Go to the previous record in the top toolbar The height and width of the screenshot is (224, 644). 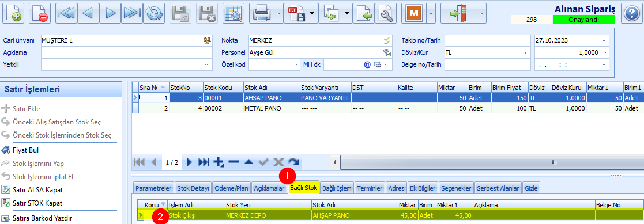pyautogui.click(x=88, y=13)
